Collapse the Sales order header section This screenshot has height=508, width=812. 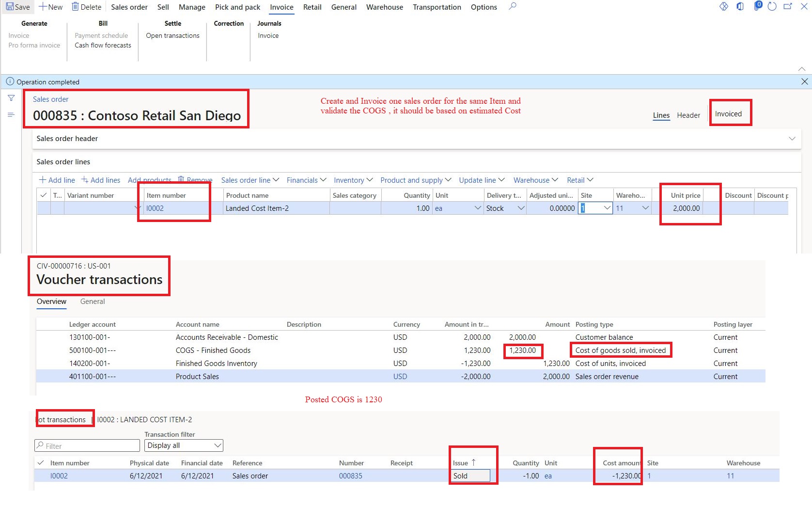793,139
